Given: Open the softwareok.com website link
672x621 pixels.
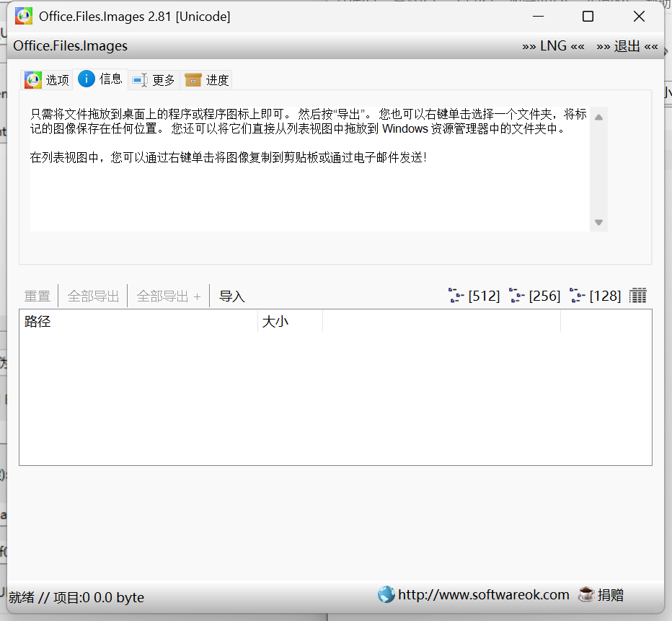Looking at the screenshot, I should (483, 594).
